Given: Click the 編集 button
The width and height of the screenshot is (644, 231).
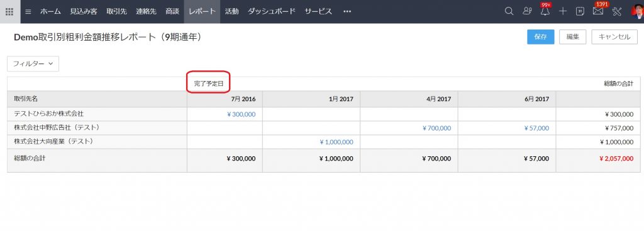Looking at the screenshot, I should click(x=573, y=36).
